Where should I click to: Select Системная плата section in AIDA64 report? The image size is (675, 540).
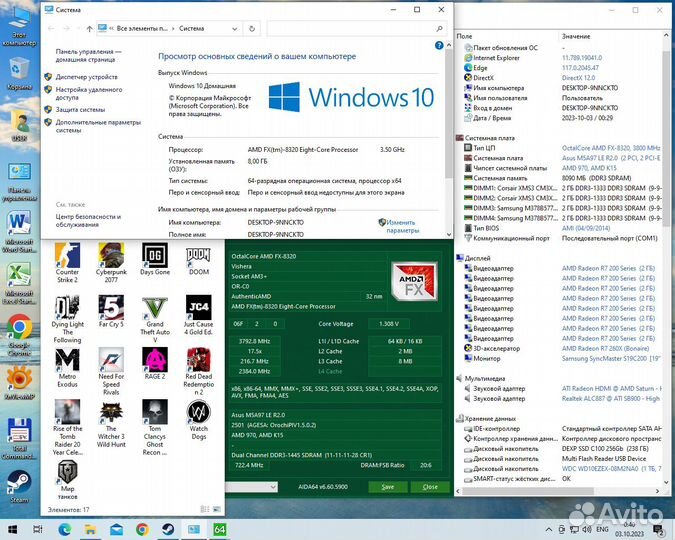click(489, 138)
